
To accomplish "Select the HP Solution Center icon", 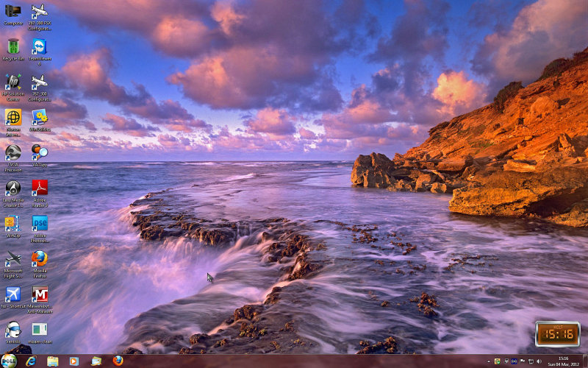I will click(x=13, y=87).
